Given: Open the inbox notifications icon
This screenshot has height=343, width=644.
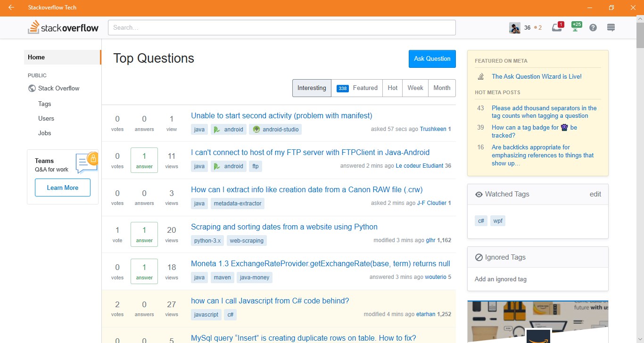Looking at the screenshot, I should (557, 28).
